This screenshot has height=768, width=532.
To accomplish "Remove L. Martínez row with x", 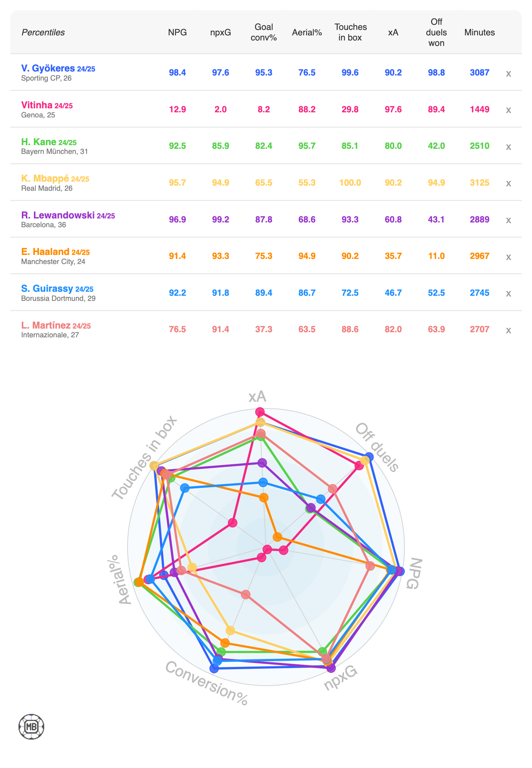I will [508, 330].
